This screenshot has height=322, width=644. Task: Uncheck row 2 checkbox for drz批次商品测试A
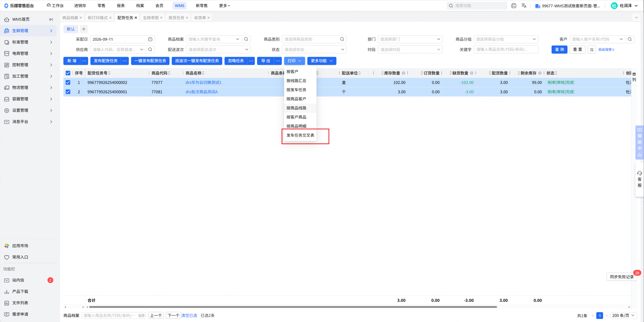coord(68,92)
